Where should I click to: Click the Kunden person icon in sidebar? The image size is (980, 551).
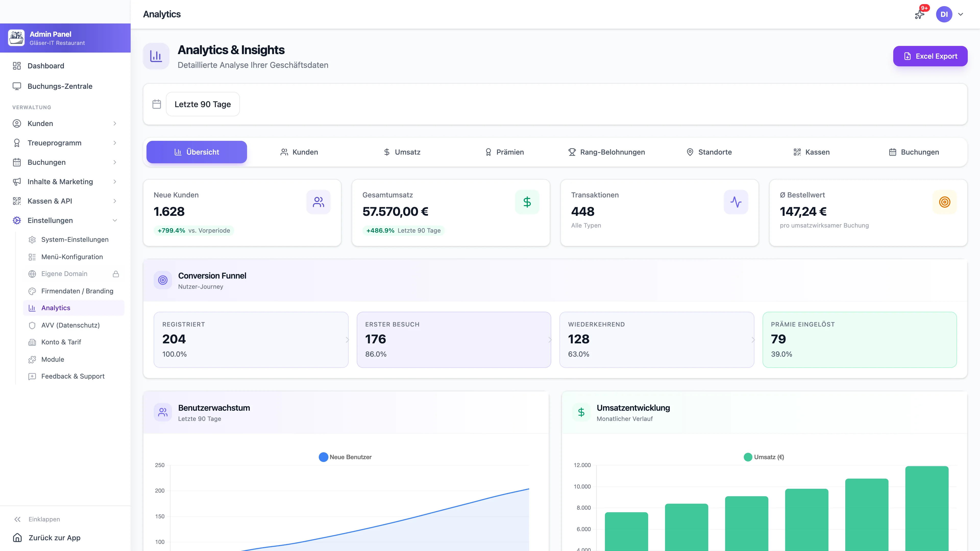tap(17, 123)
